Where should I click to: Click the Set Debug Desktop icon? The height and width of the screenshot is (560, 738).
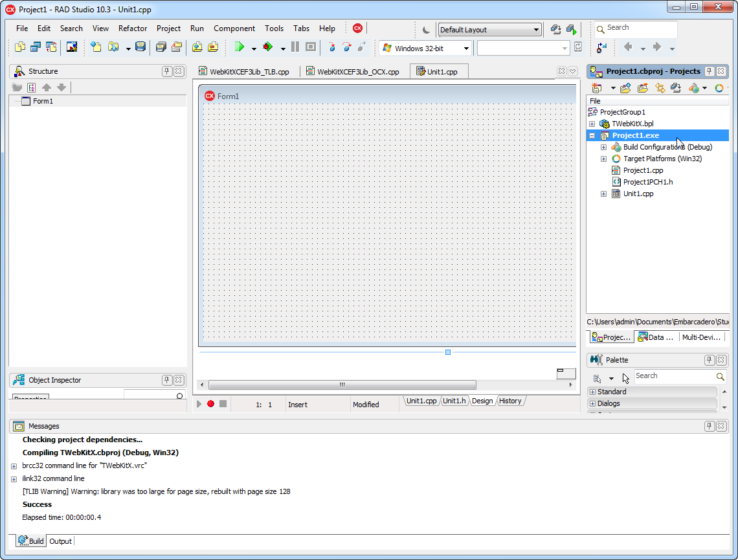pos(572,30)
